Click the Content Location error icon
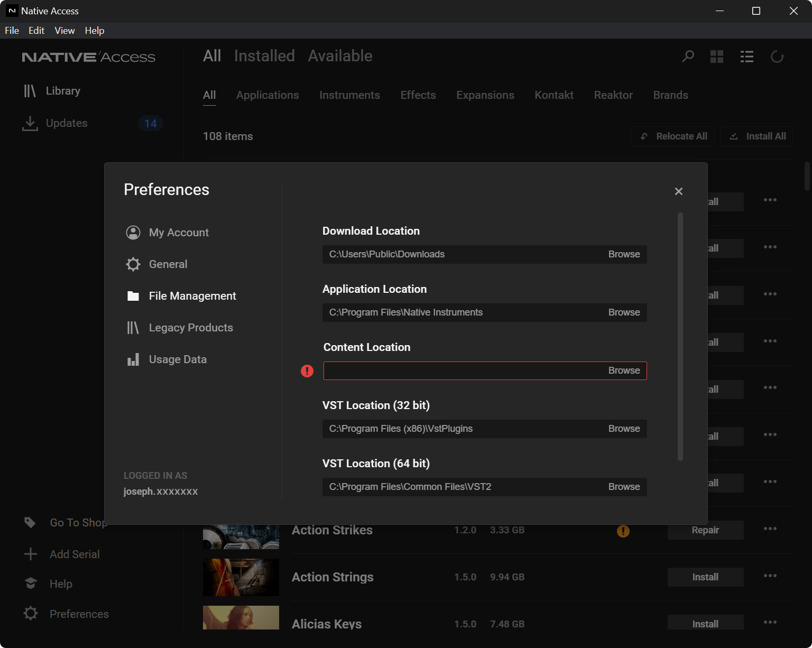Viewport: 812px width, 648px height. pyautogui.click(x=307, y=371)
